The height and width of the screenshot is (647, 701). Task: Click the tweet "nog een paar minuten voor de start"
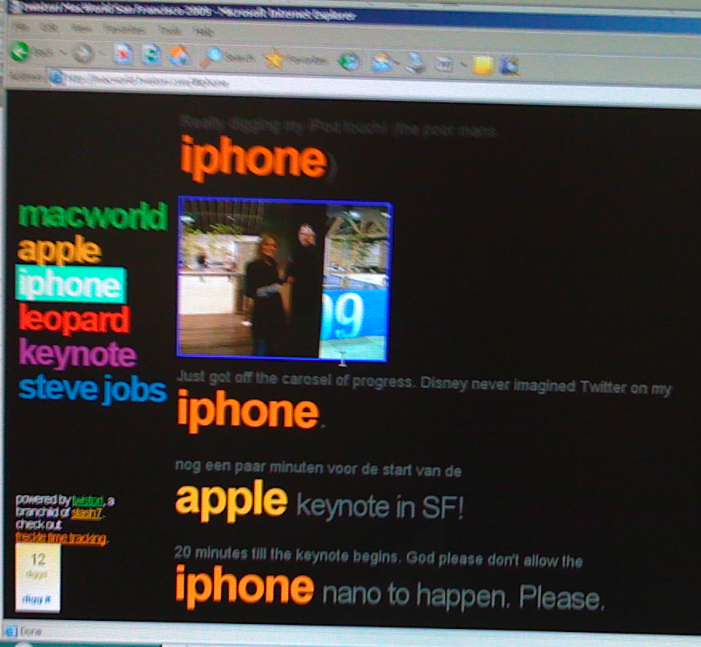(318, 468)
